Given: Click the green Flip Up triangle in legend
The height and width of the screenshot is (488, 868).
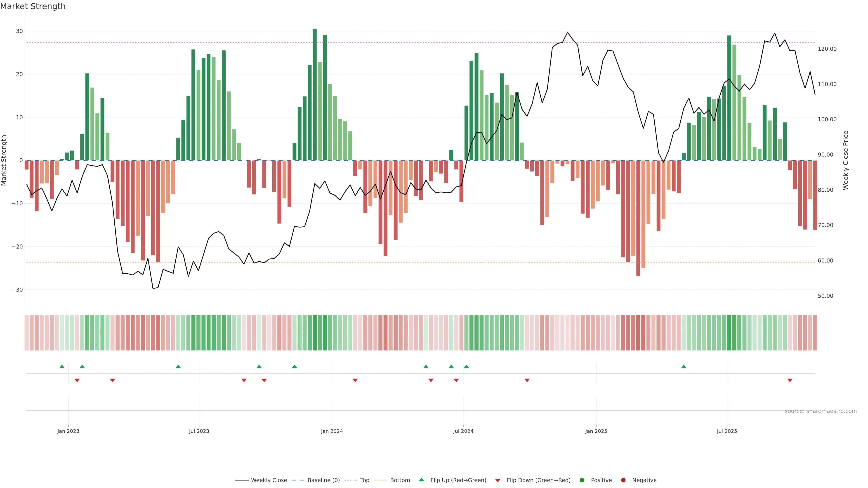Looking at the screenshot, I should 421,480.
